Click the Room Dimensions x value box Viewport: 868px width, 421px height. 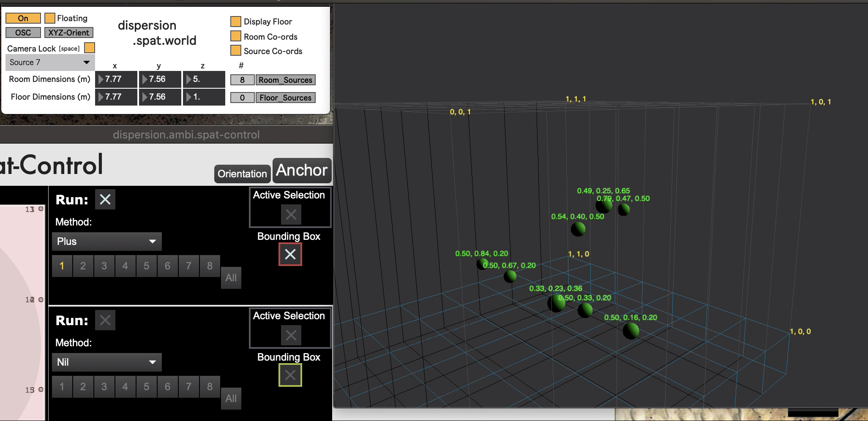pyautogui.click(x=117, y=79)
